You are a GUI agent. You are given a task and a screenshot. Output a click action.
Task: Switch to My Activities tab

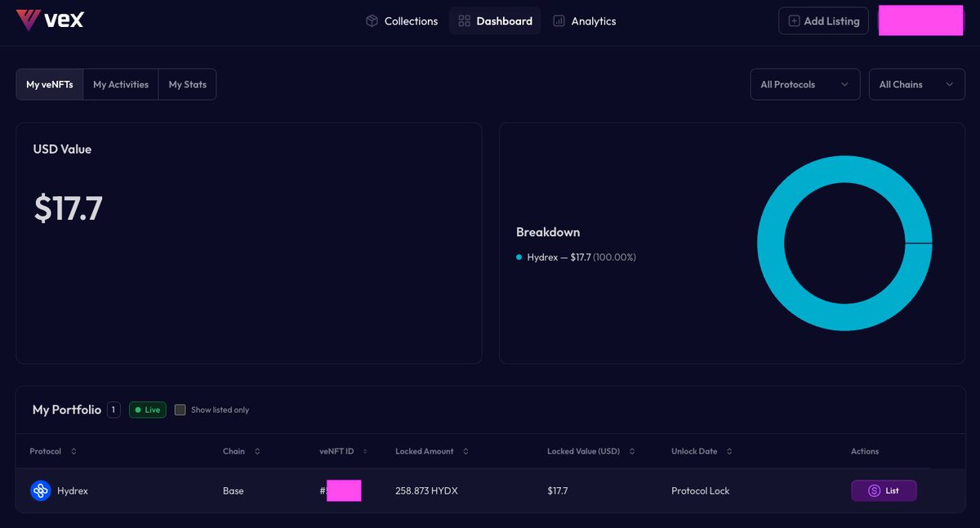point(121,84)
